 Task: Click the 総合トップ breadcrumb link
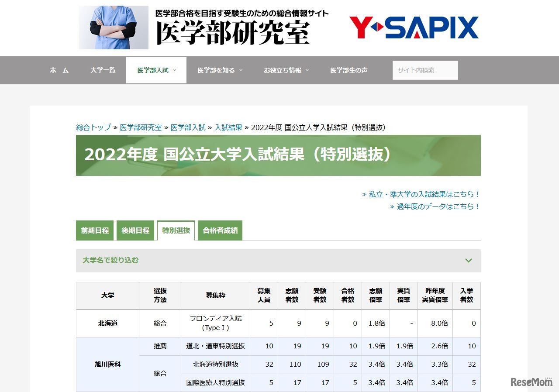(x=92, y=127)
